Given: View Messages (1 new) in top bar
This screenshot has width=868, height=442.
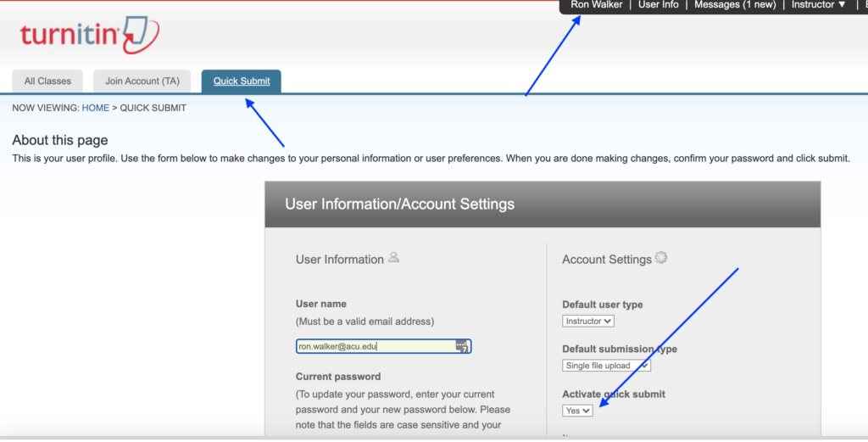Looking at the screenshot, I should coord(735,5).
